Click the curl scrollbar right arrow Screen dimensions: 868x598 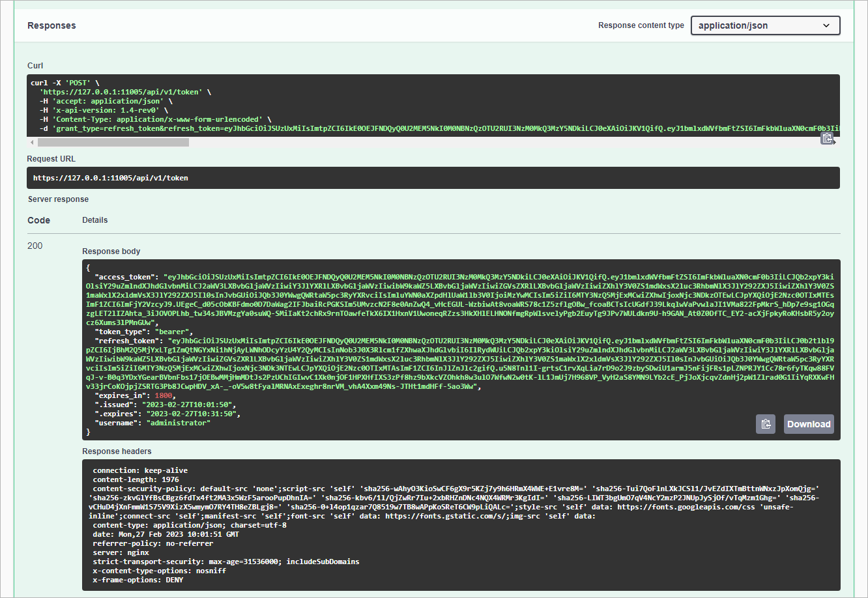click(x=836, y=142)
